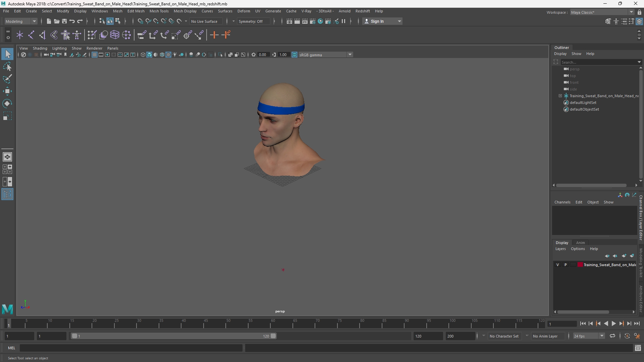Screen dimensions: 644x362
Task: Activate the Rotate tool in toolbox
Action: 7,104
